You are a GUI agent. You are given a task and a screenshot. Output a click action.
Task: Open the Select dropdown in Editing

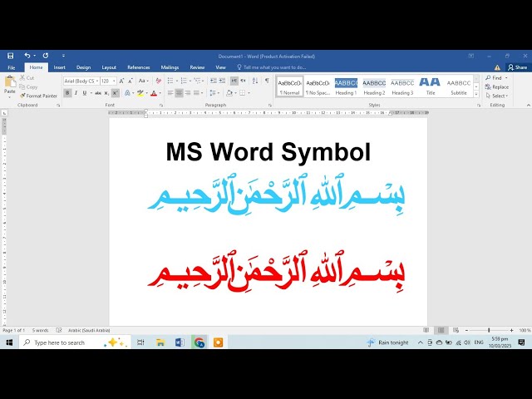(497, 96)
